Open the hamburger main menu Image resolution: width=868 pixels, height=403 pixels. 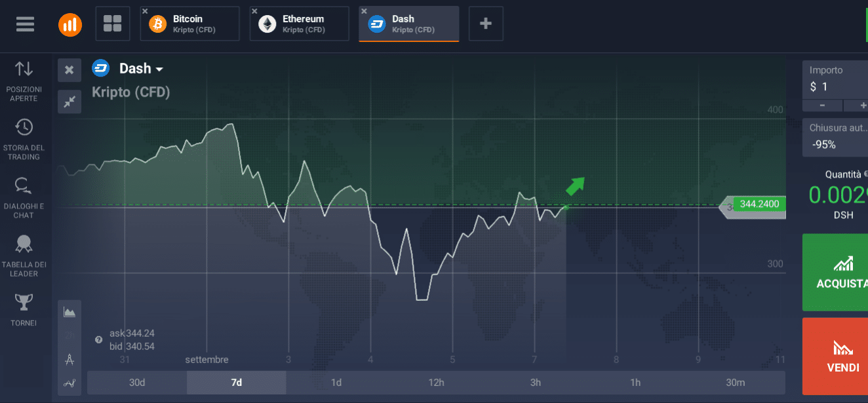26,24
